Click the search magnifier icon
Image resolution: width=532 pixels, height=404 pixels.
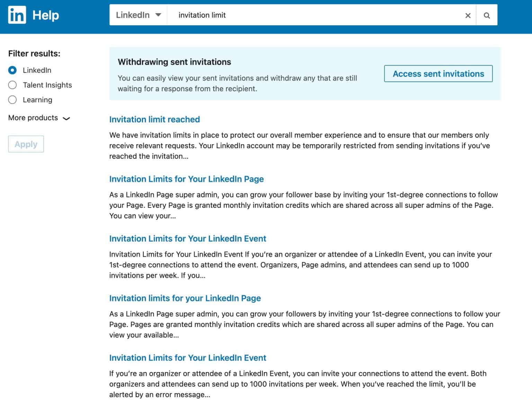487,15
